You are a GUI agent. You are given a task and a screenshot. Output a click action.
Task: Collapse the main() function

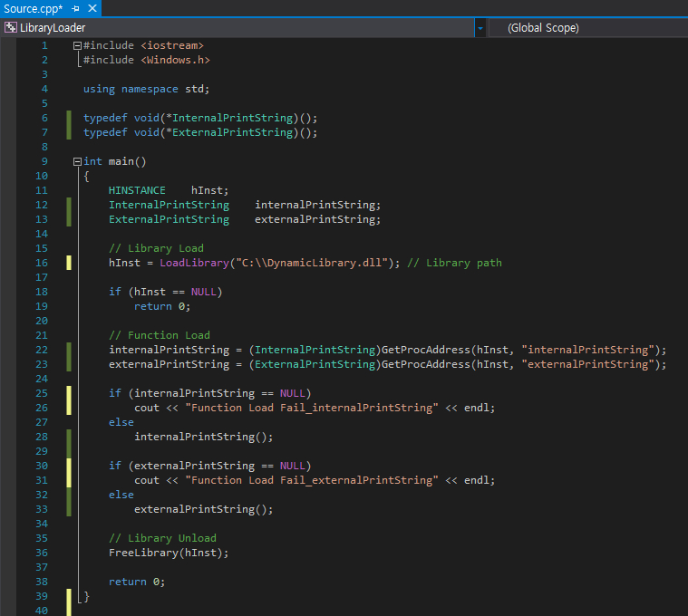77,161
